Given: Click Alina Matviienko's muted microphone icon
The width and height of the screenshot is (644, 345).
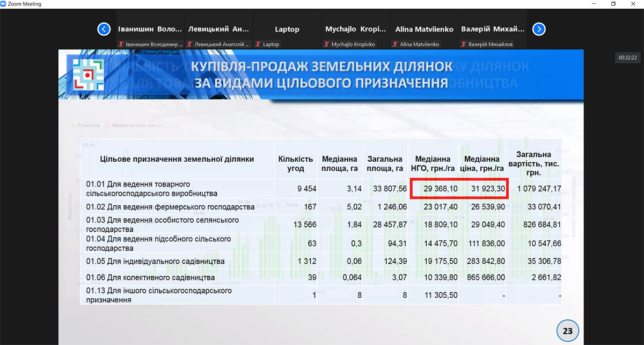Looking at the screenshot, I should pyautogui.click(x=395, y=45).
